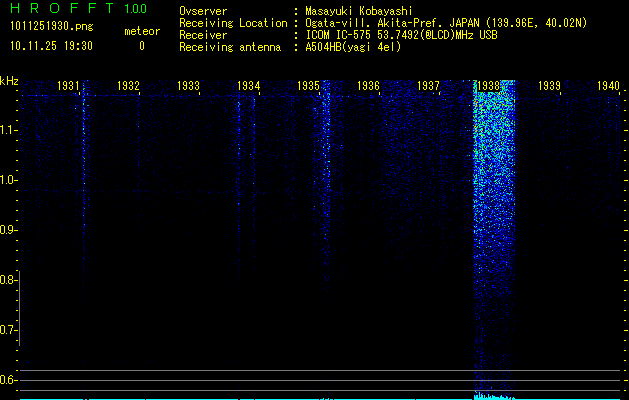Viewport: 629px width, 400px height.
Task: Click the Receiving Location label
Action: 233,23
